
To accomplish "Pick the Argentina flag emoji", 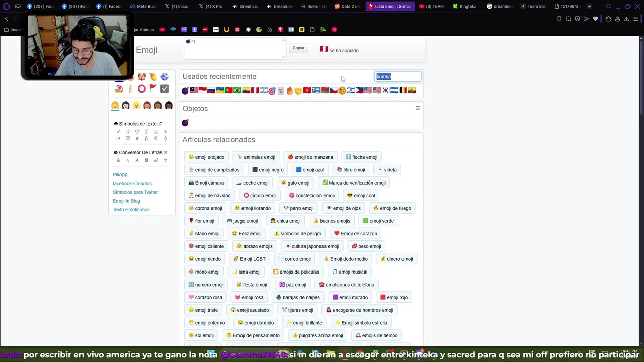I will pos(264,90).
